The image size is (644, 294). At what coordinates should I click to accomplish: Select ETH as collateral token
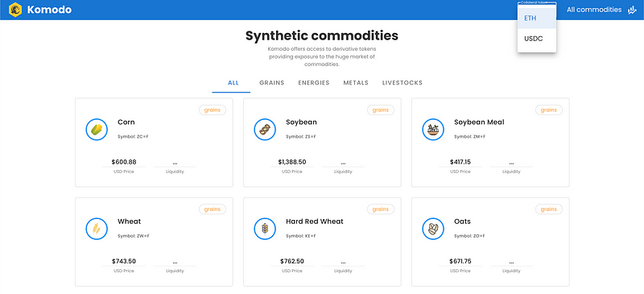click(x=537, y=19)
